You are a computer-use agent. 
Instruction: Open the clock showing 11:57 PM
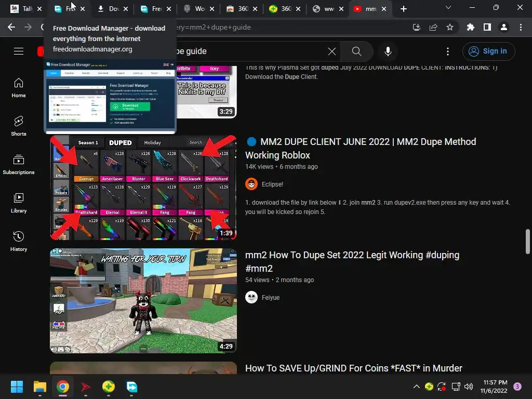tap(494, 387)
